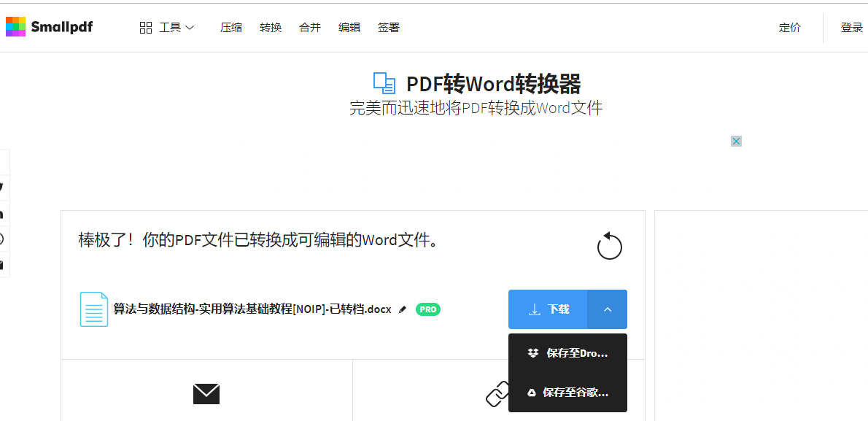This screenshot has height=421, width=868.
Task: Click the converted docx filename text
Action: pos(252,309)
